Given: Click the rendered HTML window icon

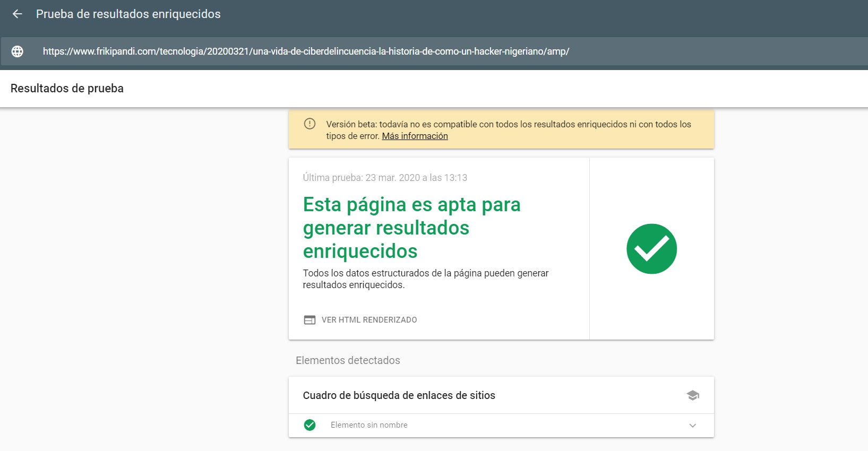Looking at the screenshot, I should coord(310,320).
